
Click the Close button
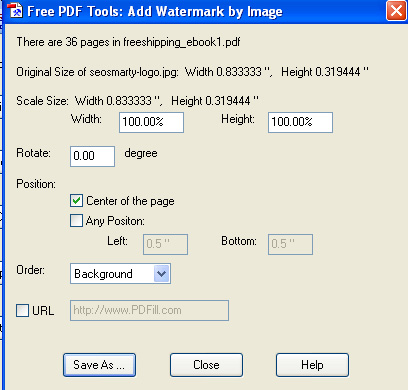pos(206,365)
